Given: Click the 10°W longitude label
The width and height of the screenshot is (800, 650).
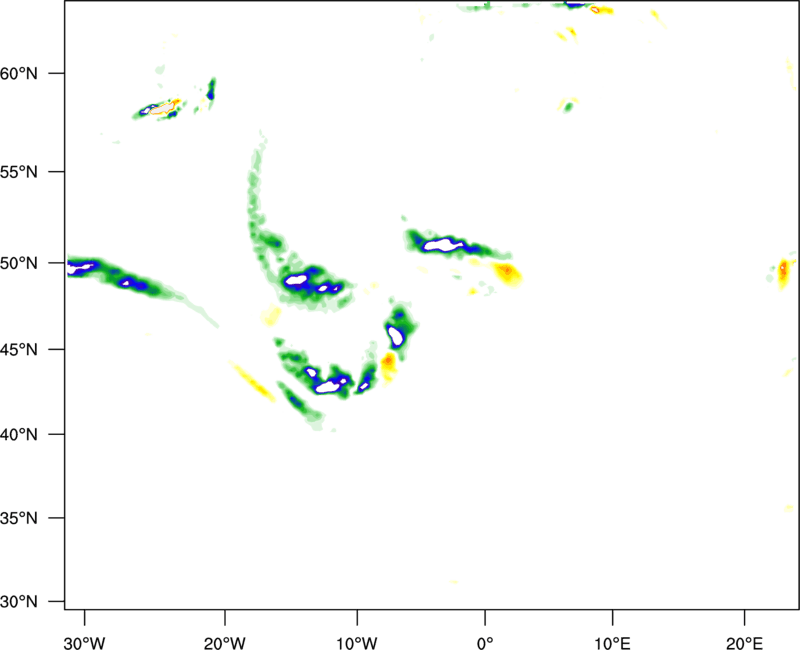Looking at the screenshot, I should [x=357, y=643].
